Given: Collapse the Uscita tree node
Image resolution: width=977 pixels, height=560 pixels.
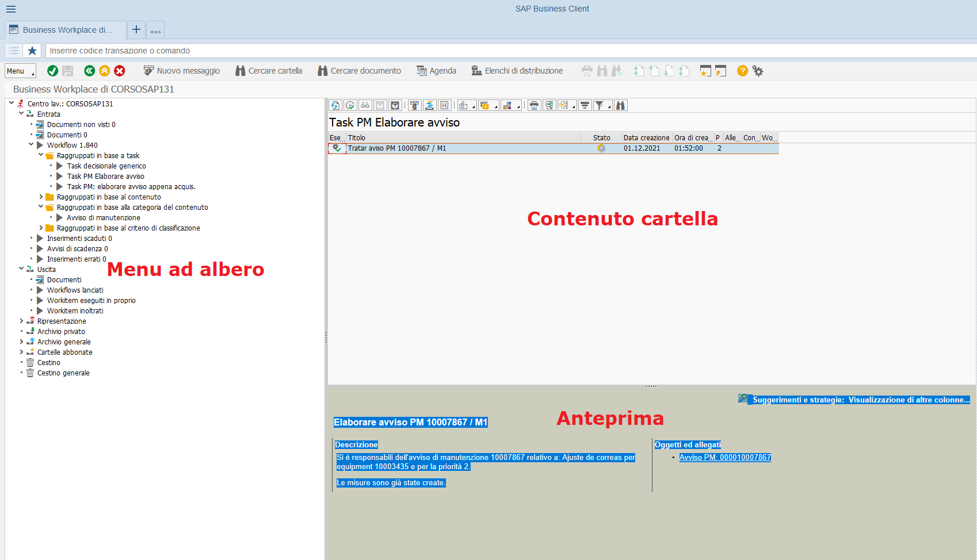Looking at the screenshot, I should 21,269.
